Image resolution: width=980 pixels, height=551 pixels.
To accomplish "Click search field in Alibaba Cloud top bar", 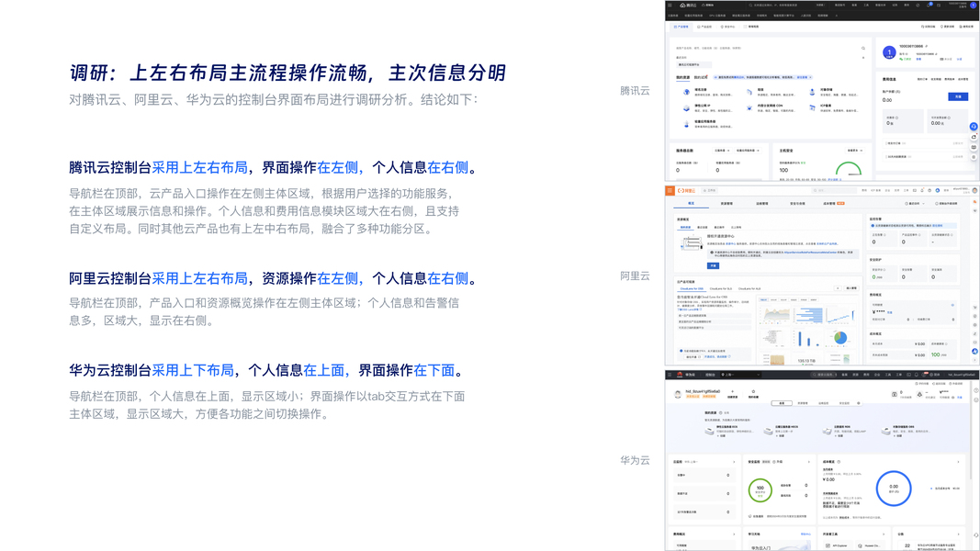I will coord(834,190).
